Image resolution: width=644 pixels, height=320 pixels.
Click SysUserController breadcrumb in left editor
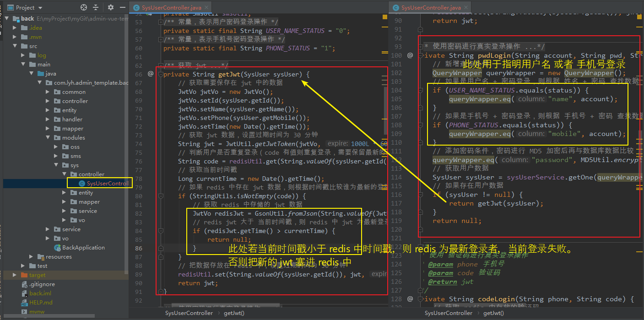click(189, 313)
